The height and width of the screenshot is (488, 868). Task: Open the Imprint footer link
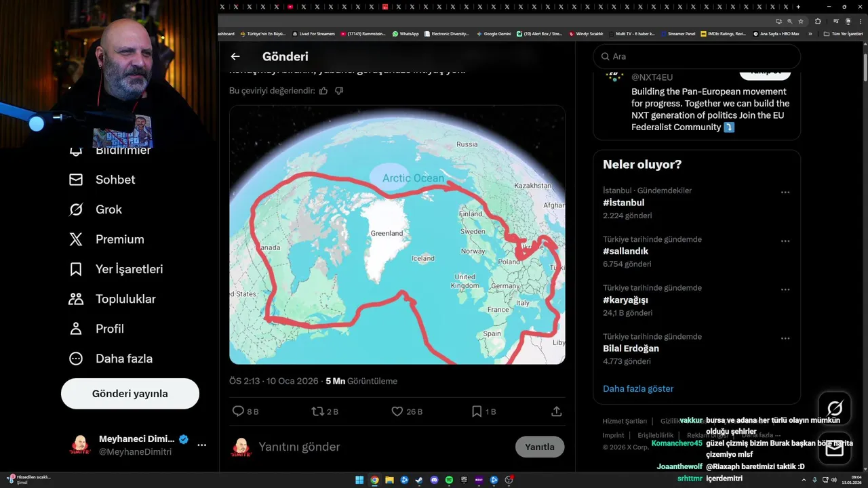pyautogui.click(x=613, y=435)
